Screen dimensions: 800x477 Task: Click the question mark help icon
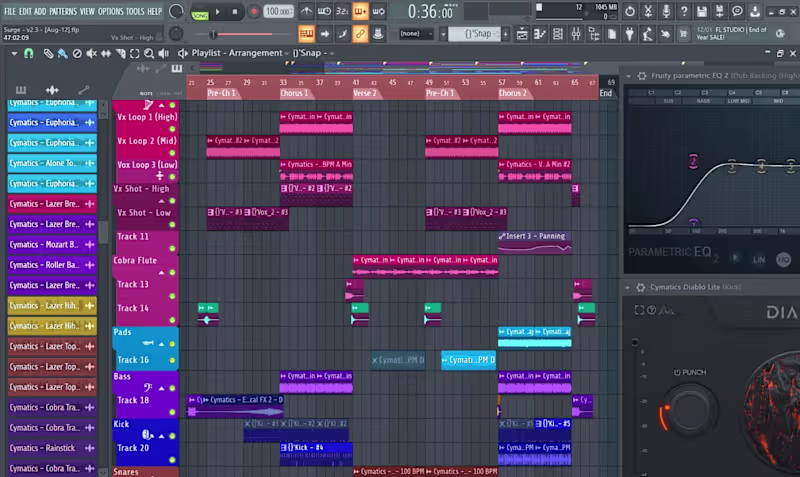[x=684, y=11]
